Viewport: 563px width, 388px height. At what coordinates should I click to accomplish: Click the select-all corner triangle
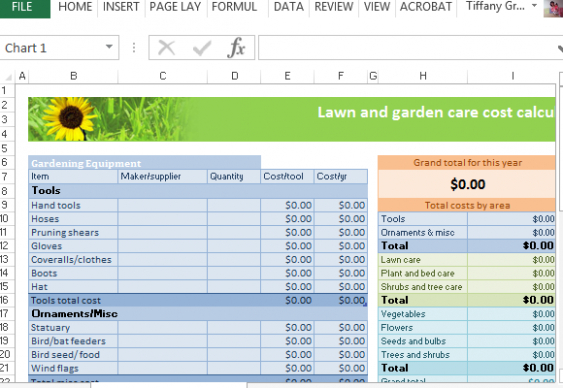pyautogui.click(x=8, y=76)
